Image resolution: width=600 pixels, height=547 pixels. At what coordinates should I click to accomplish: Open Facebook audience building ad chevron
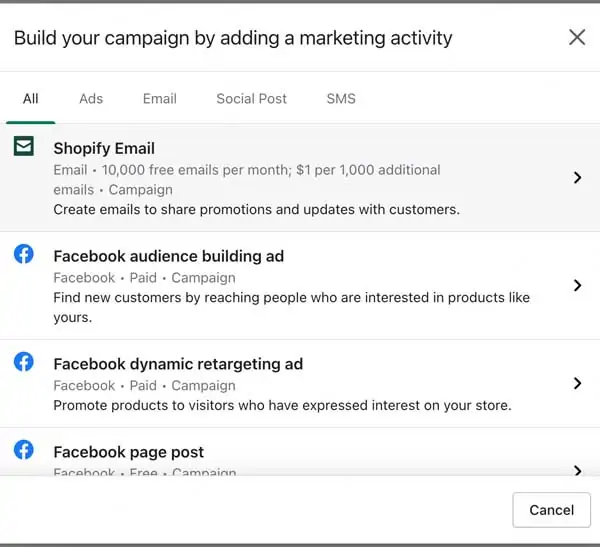[577, 285]
